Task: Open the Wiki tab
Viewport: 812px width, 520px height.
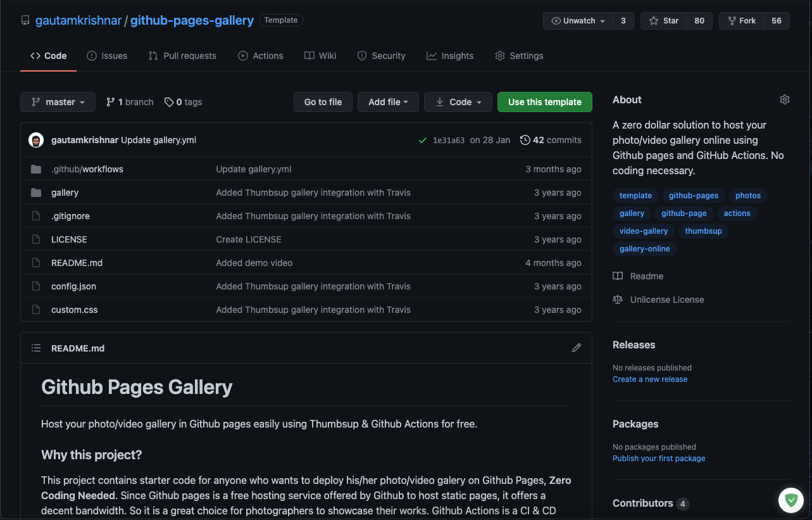Action: coord(320,56)
